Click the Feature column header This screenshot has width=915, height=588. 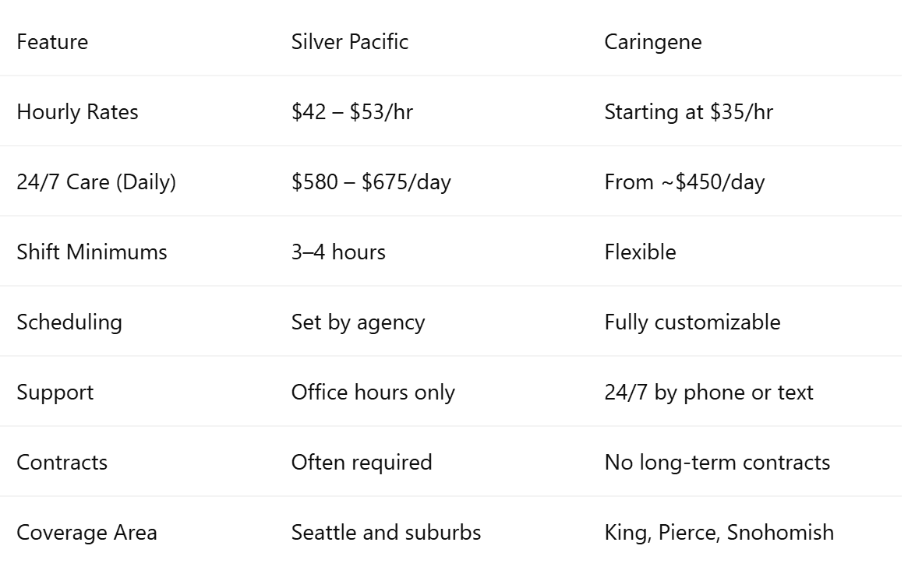click(52, 42)
